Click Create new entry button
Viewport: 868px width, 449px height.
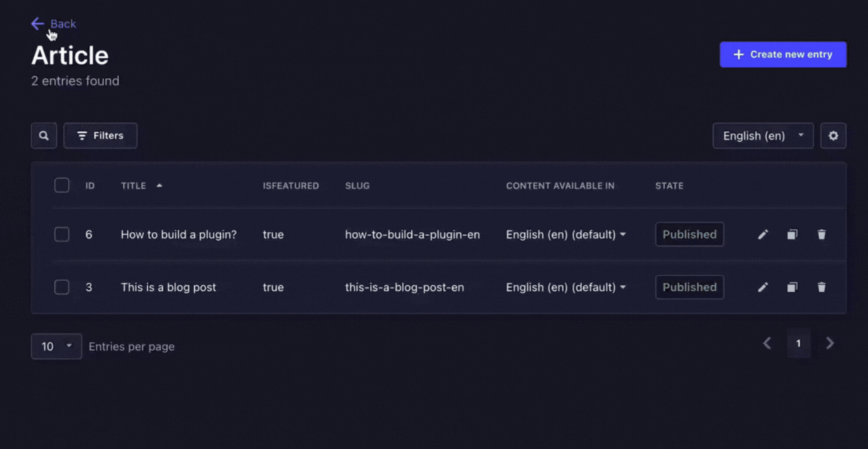(x=783, y=55)
